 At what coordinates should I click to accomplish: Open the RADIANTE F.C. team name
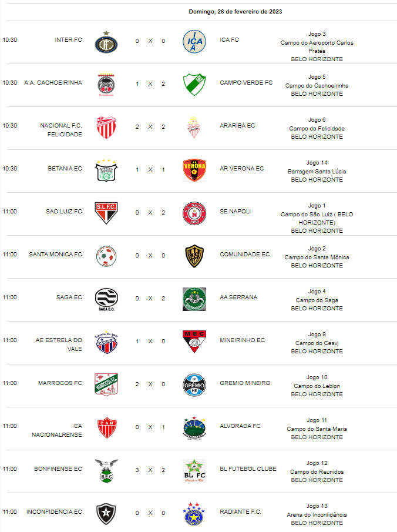pyautogui.click(x=240, y=511)
